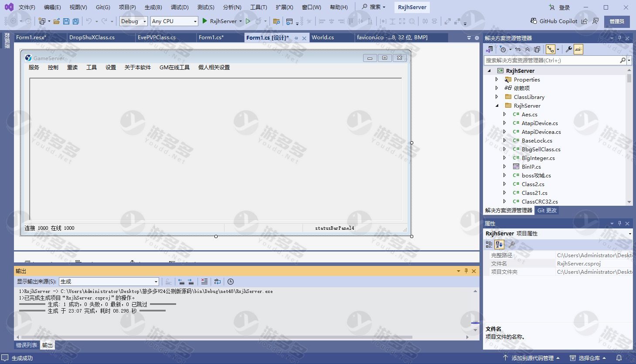Click Sync with Active Document in Solution Explorer

[518, 49]
